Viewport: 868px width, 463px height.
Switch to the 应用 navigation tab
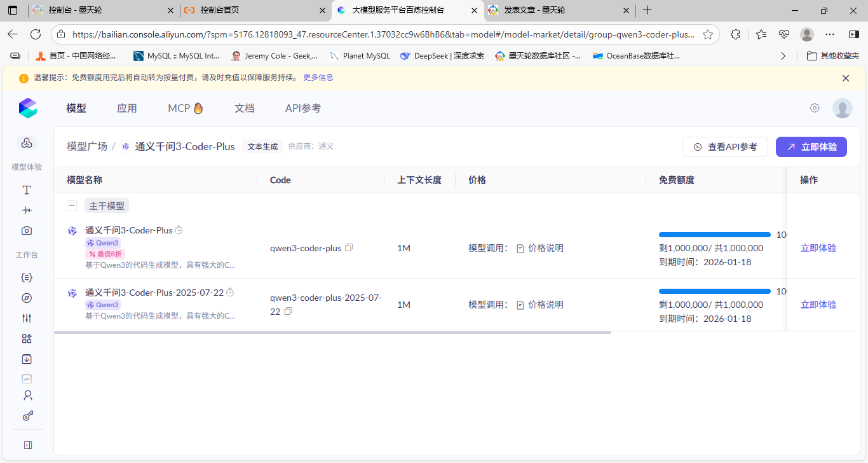click(127, 108)
